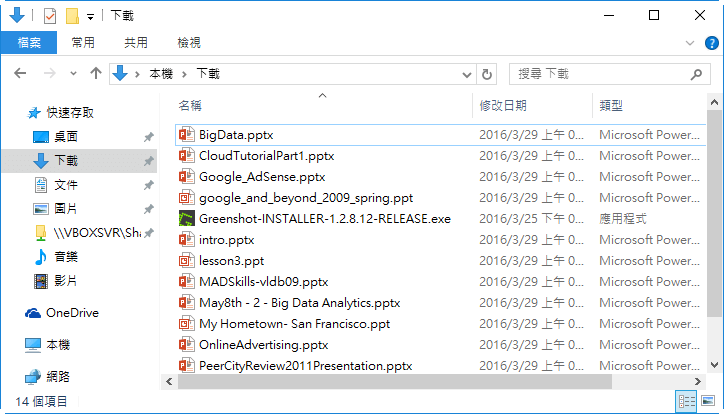Select 網路 in navigation pane
This screenshot has height=414, width=724.
[58, 377]
